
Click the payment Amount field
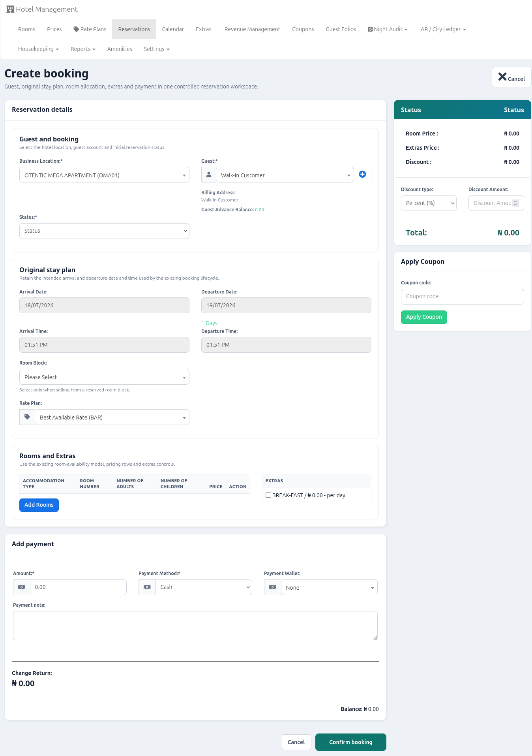[x=78, y=587]
